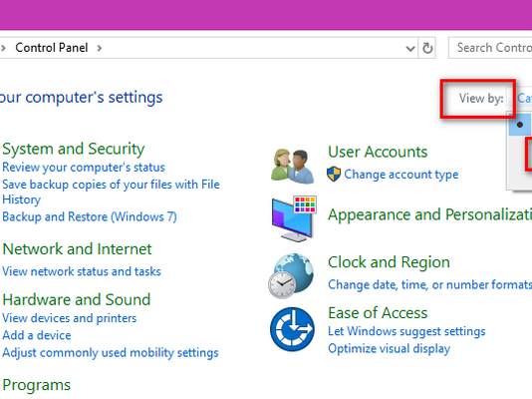
Task: Click the Control Panel breadcrumb item
Action: pyautogui.click(x=52, y=48)
